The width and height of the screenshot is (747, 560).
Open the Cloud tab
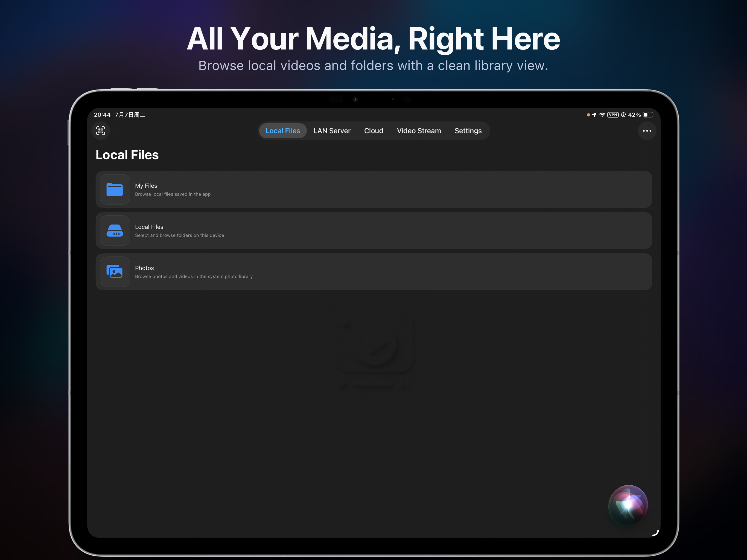tap(373, 131)
